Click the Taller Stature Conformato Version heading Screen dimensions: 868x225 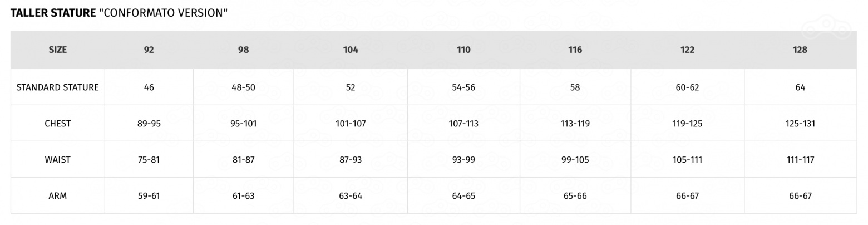pyautogui.click(x=119, y=13)
